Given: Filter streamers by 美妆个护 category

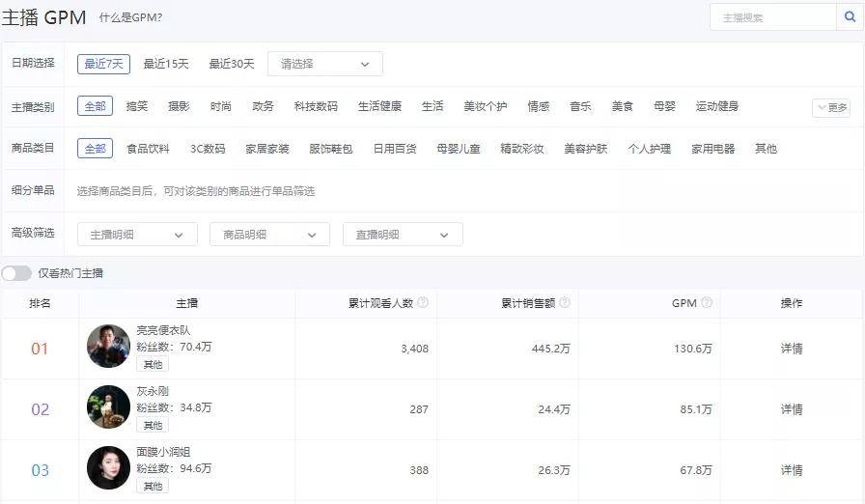Looking at the screenshot, I should 485,106.
